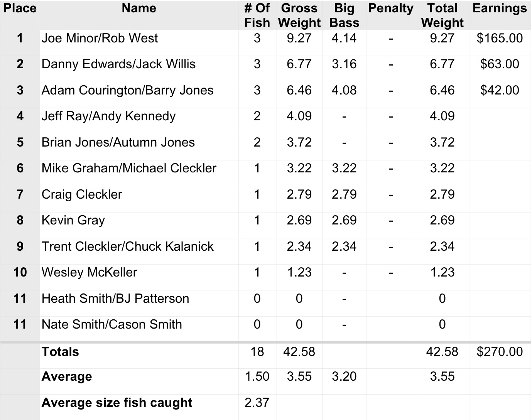Click the Name column header
This screenshot has height=420, width=532.
pos(139,8)
